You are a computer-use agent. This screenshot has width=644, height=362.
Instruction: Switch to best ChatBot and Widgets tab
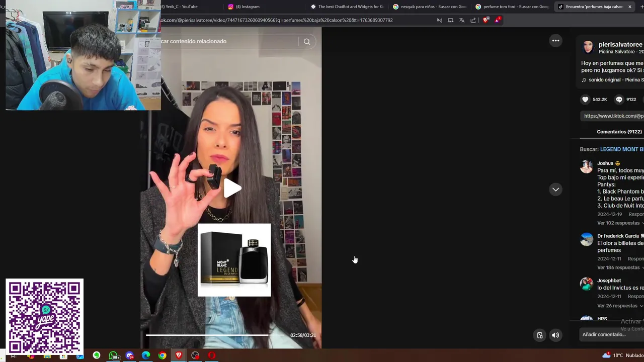click(347, 7)
